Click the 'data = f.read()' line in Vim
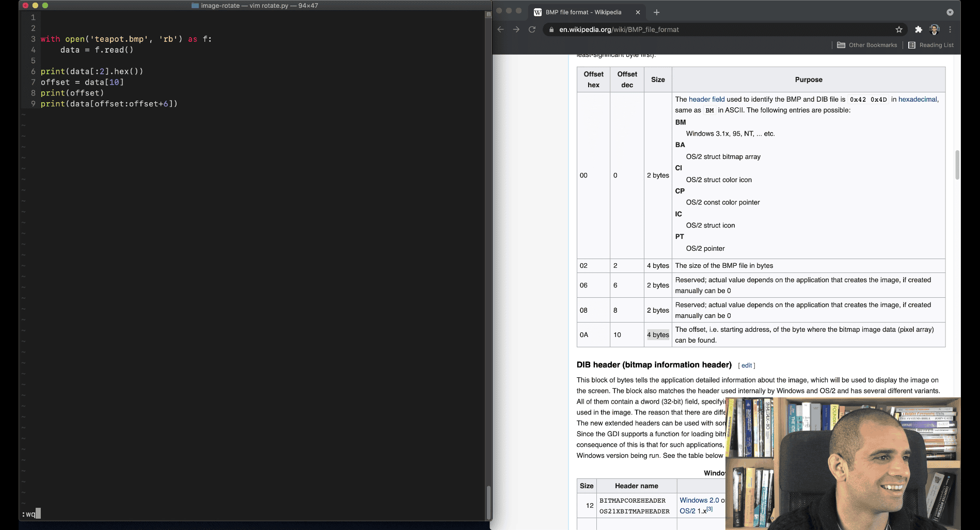 click(x=97, y=50)
